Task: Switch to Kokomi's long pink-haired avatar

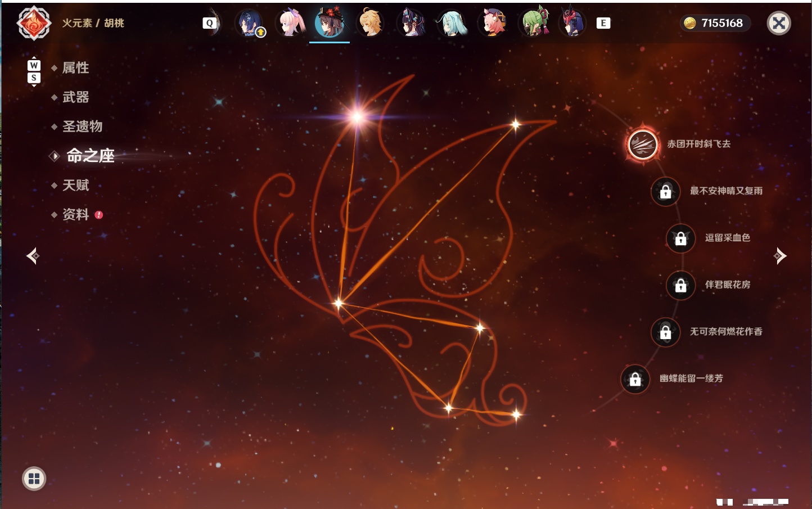Action: pyautogui.click(x=291, y=23)
